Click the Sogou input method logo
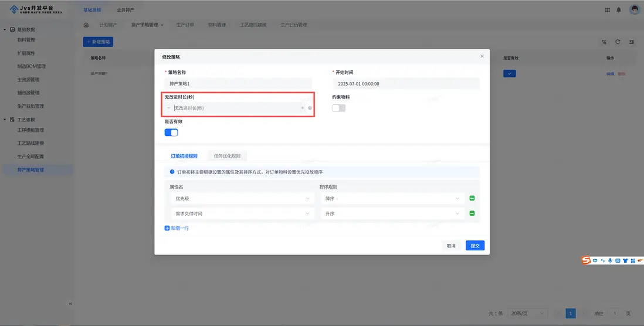This screenshot has height=326, width=644. (x=586, y=260)
